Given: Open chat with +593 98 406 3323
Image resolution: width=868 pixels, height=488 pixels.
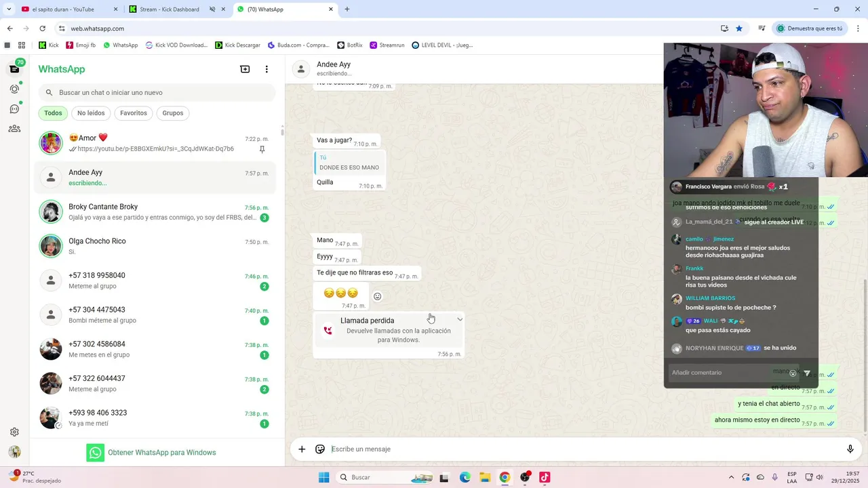Looking at the screenshot, I should pos(157,418).
